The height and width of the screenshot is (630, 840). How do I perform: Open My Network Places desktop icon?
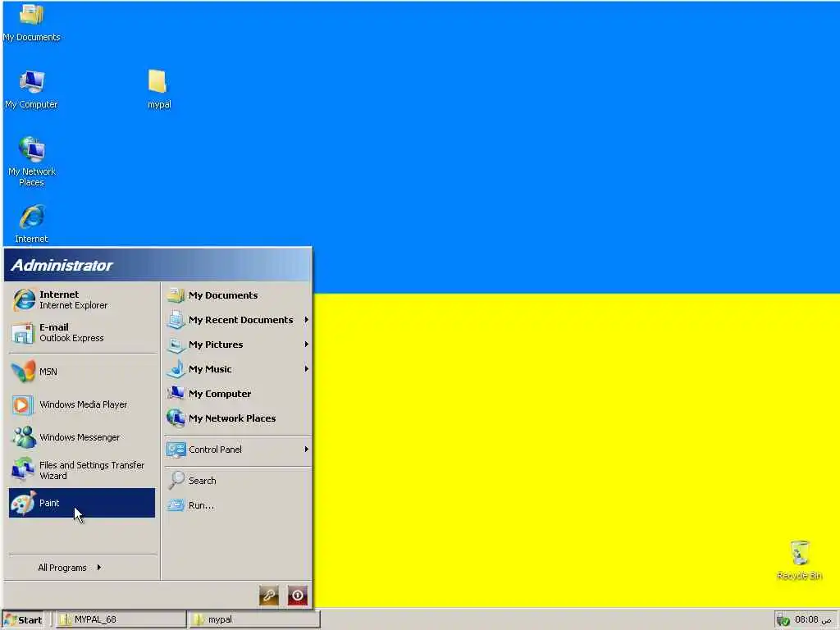click(32, 162)
